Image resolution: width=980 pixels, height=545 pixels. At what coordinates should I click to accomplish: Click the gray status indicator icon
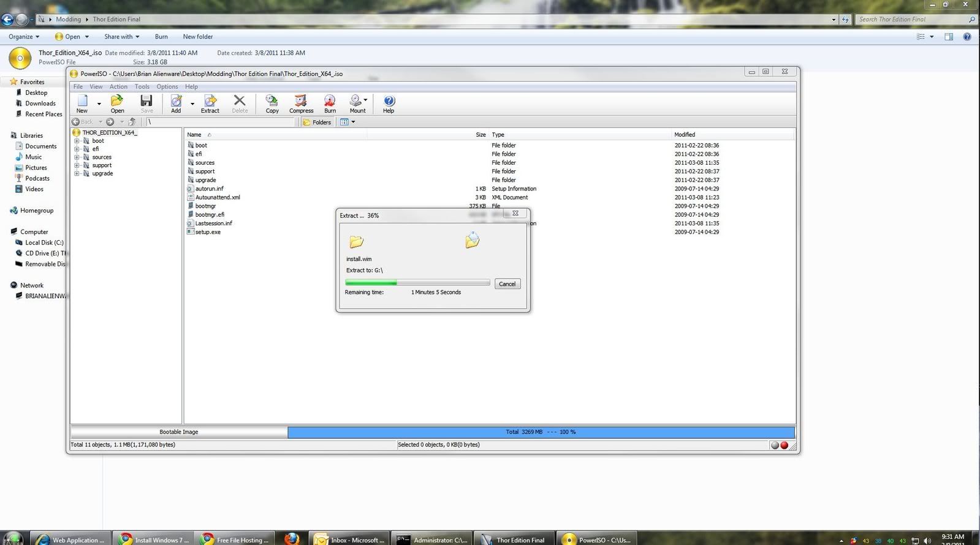click(x=775, y=445)
